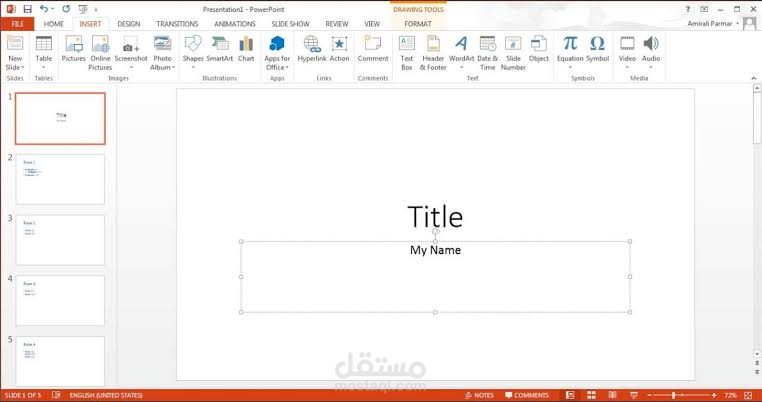Screen dimensions: 762x402
Task: Select slide 3 thumbnail
Action: coord(60,240)
